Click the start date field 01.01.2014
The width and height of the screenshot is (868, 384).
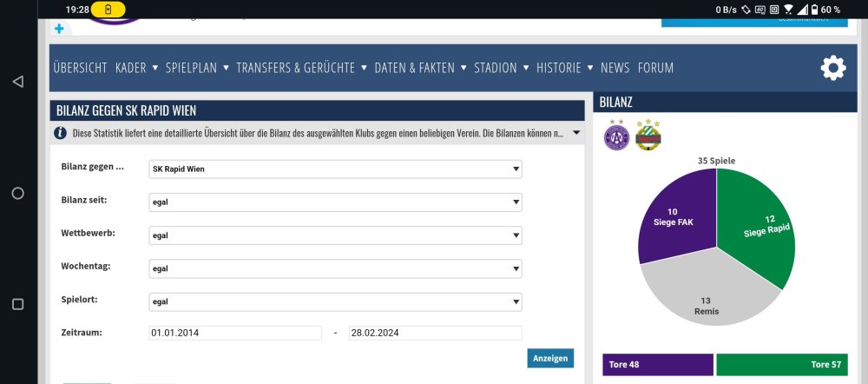click(235, 333)
